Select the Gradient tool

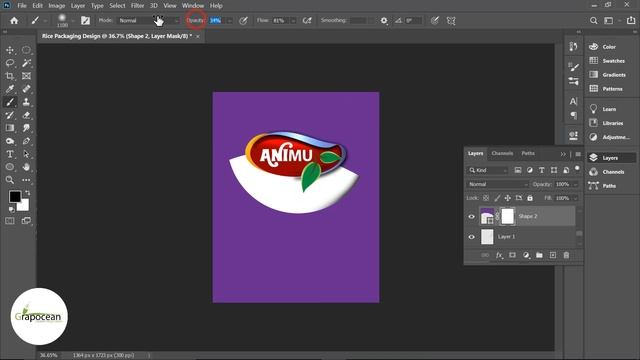tap(10, 128)
